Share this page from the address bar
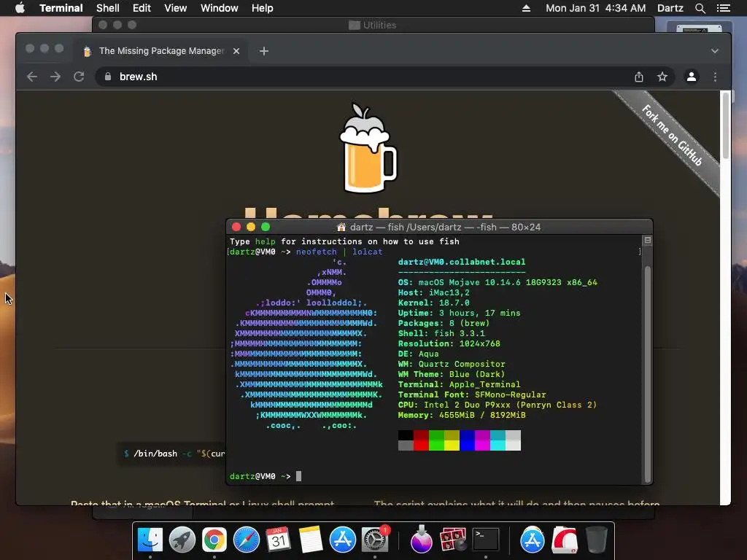Image resolution: width=747 pixels, height=560 pixels. click(639, 77)
